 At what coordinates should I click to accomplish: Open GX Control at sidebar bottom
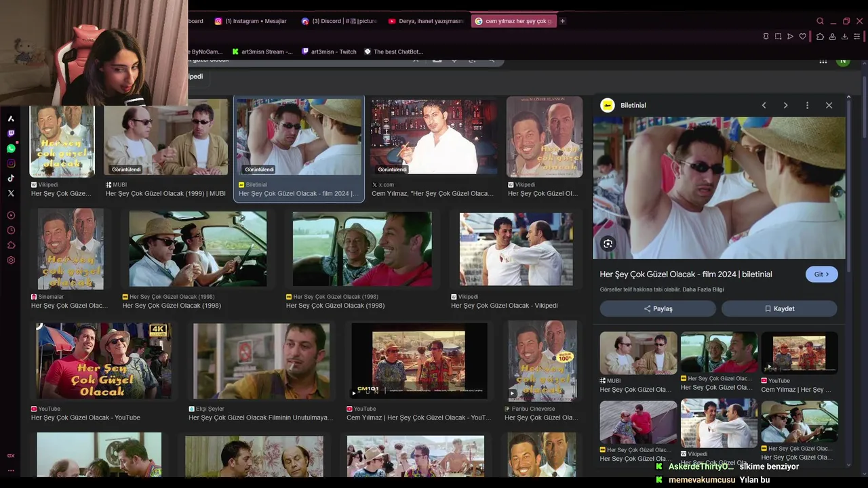pyautogui.click(x=11, y=455)
